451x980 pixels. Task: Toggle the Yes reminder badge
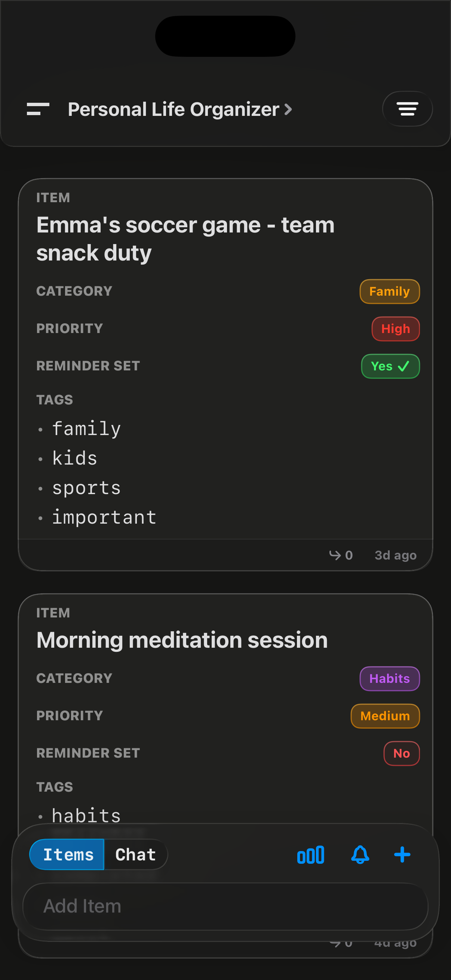tap(390, 366)
